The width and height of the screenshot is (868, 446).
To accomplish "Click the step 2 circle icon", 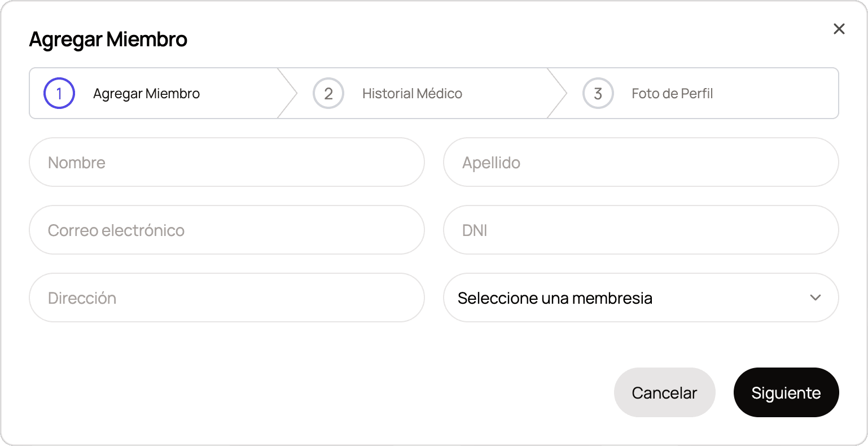I will pyautogui.click(x=328, y=93).
